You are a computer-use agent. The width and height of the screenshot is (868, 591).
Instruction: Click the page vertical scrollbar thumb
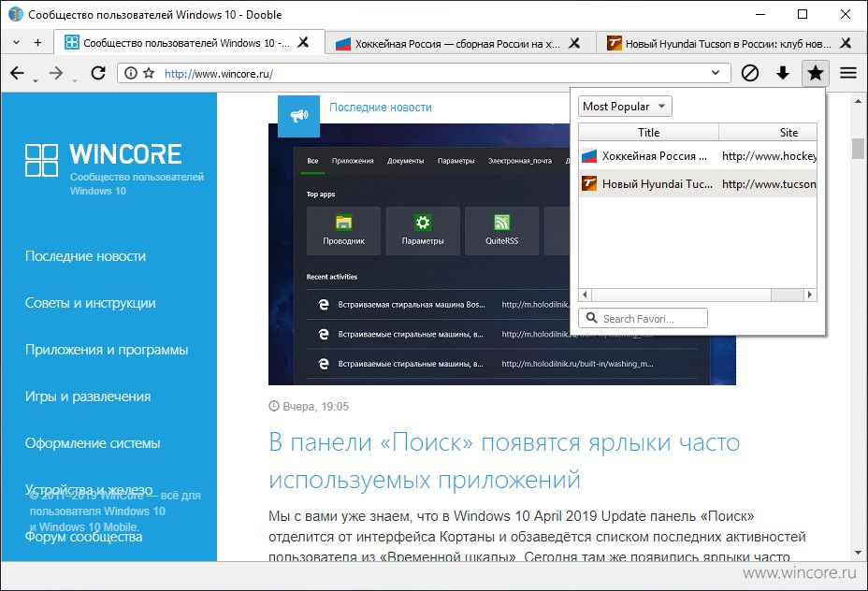(x=858, y=149)
